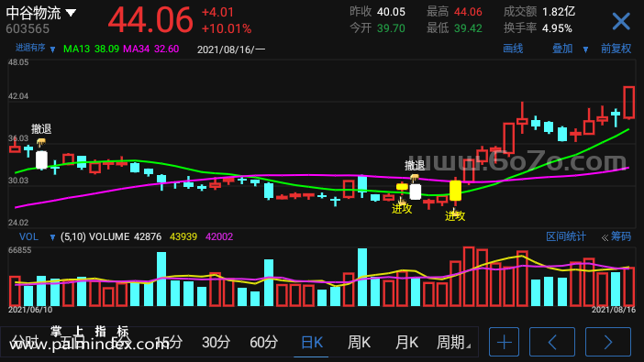Screen dimensions: 644x362
Task: Open the stock selector arrow beside 中谷物流
Action: click(71, 13)
